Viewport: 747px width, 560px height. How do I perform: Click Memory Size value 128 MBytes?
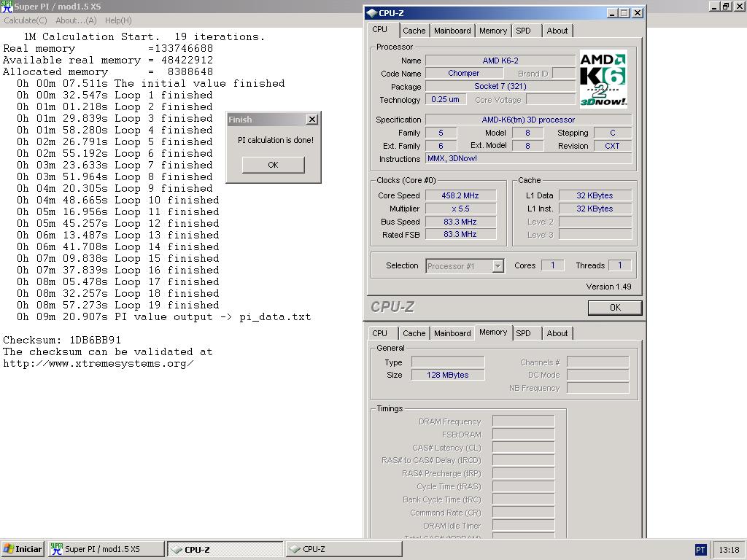coord(448,375)
